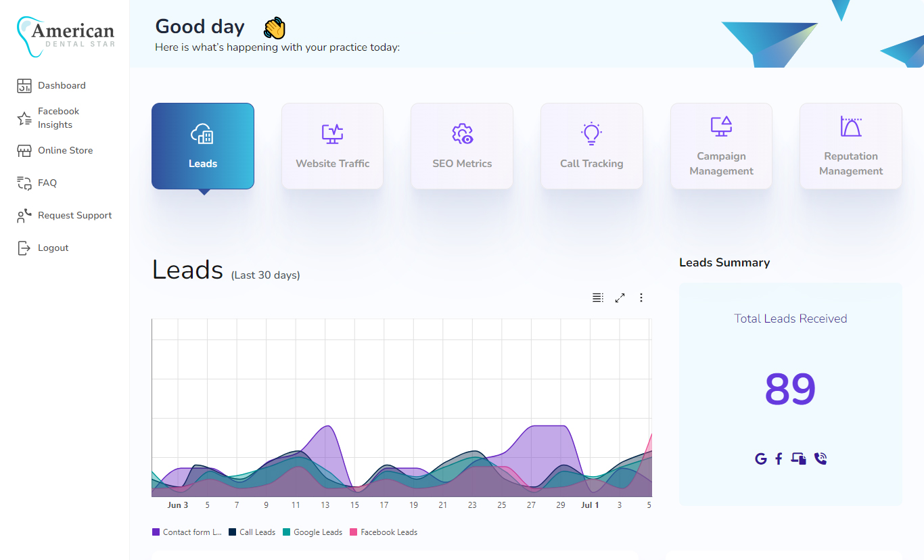Toggle the chart legend list icon
Viewport: 924px width, 560px height.
point(598,298)
